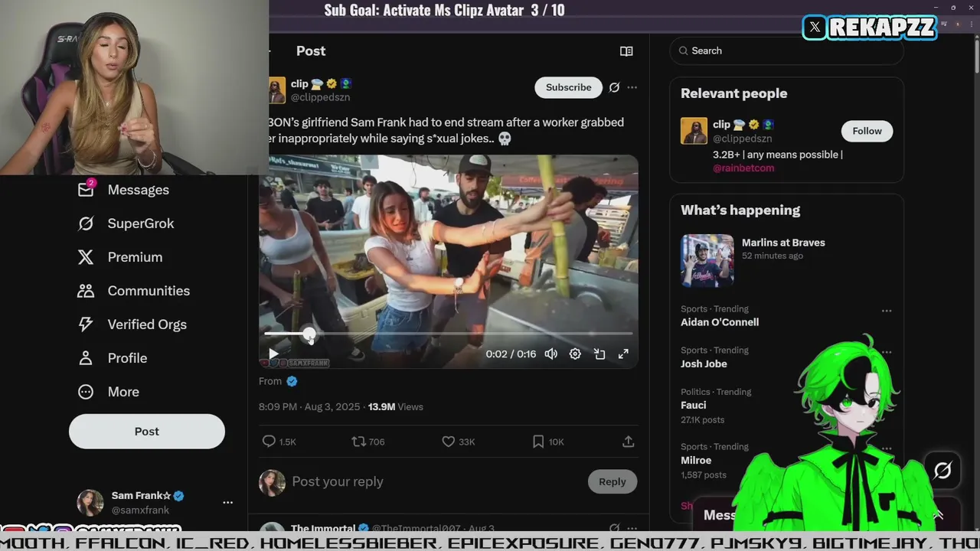The width and height of the screenshot is (980, 551).
Task: Click the Sam Frank account avatar
Action: pyautogui.click(x=90, y=503)
